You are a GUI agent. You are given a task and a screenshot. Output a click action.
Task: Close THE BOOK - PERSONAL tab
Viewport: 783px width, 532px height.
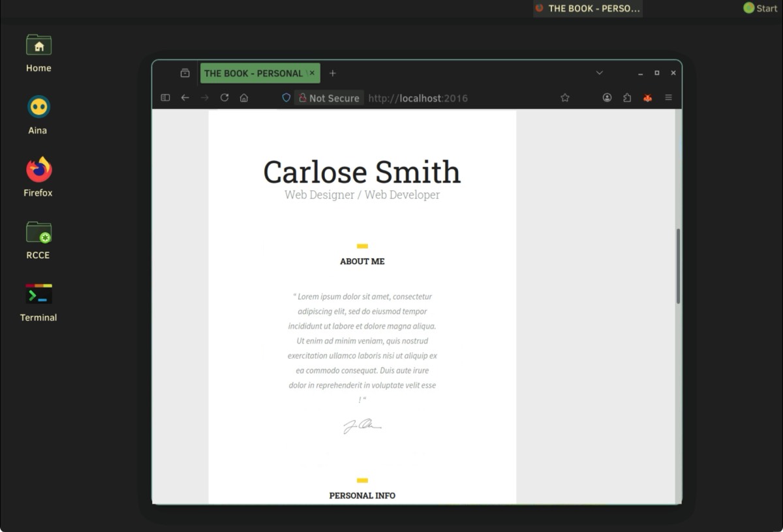coord(312,73)
